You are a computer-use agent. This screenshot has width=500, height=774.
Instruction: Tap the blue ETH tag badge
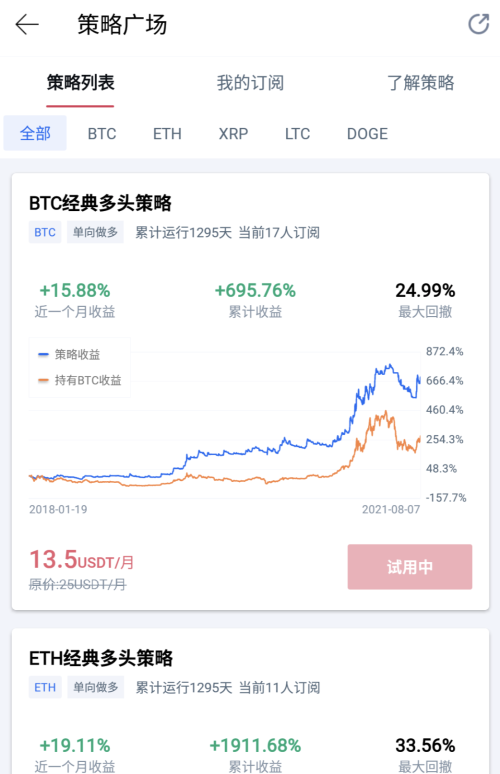coord(45,687)
